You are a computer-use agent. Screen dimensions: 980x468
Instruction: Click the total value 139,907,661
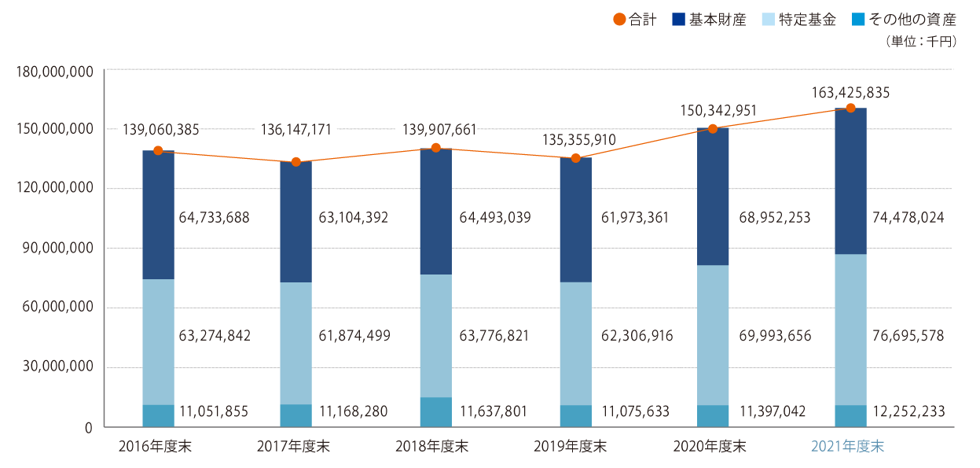pyautogui.click(x=439, y=130)
